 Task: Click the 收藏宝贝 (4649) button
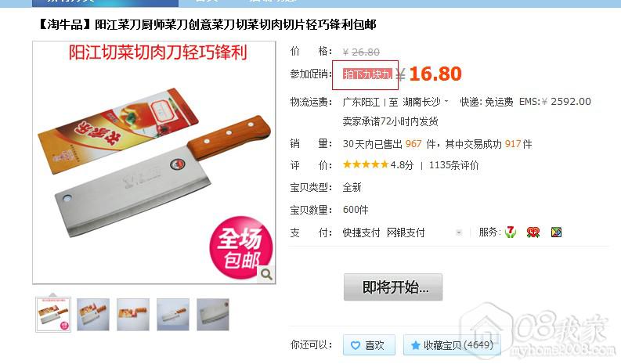[452, 345]
